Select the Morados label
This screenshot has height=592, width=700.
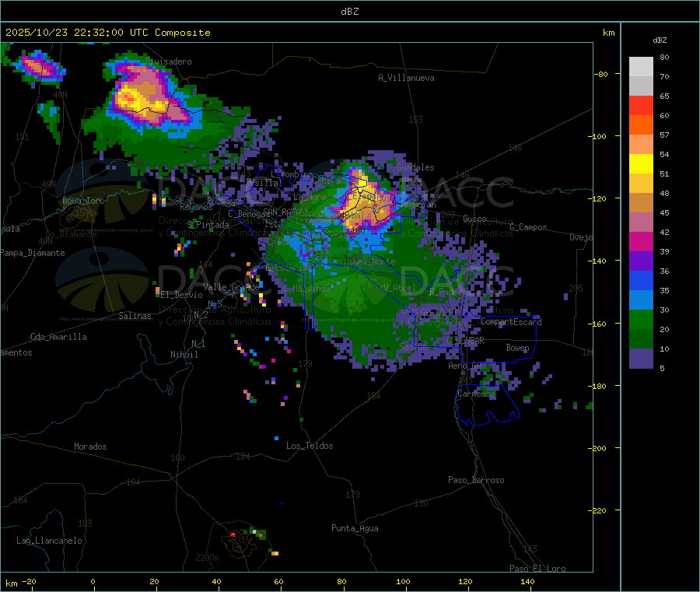pyautogui.click(x=90, y=447)
